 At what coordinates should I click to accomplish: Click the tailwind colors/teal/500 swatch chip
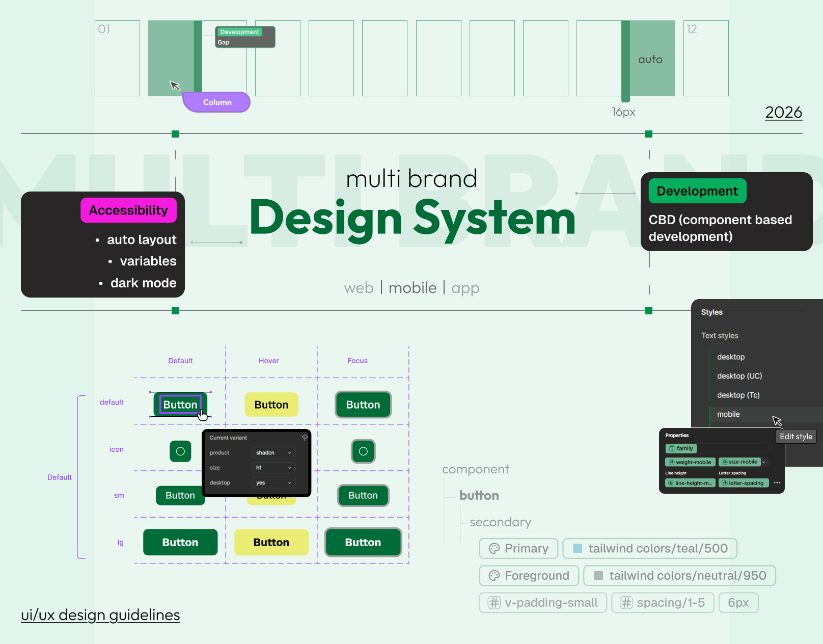650,548
